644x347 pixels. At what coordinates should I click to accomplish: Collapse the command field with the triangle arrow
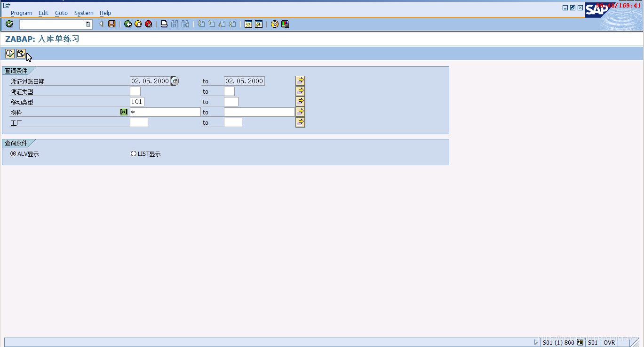pos(101,24)
